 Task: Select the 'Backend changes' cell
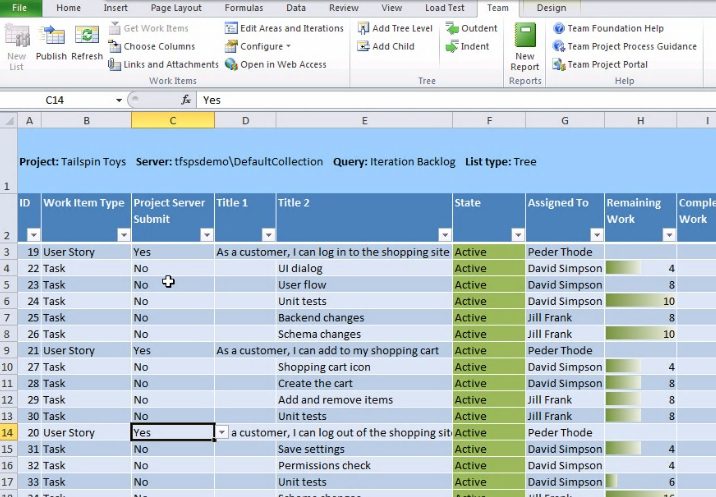(x=364, y=317)
